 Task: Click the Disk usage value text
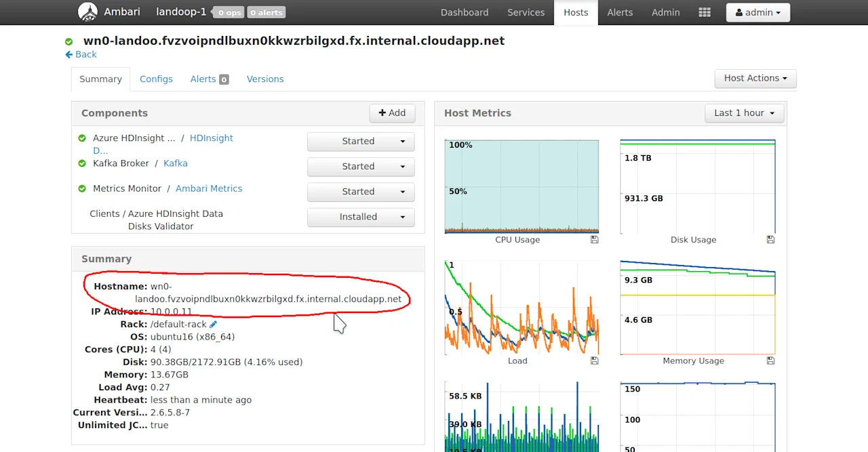coord(226,362)
